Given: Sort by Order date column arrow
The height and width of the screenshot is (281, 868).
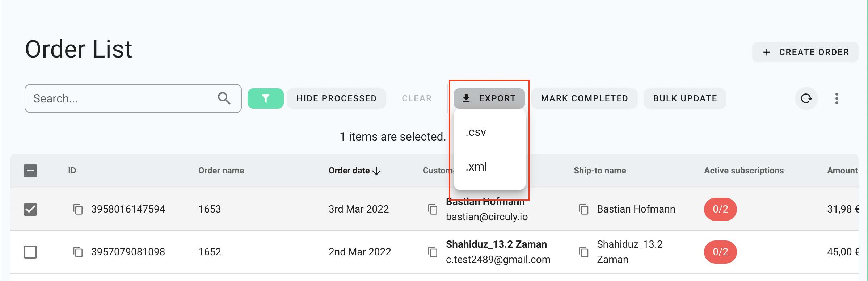Looking at the screenshot, I should pos(376,171).
